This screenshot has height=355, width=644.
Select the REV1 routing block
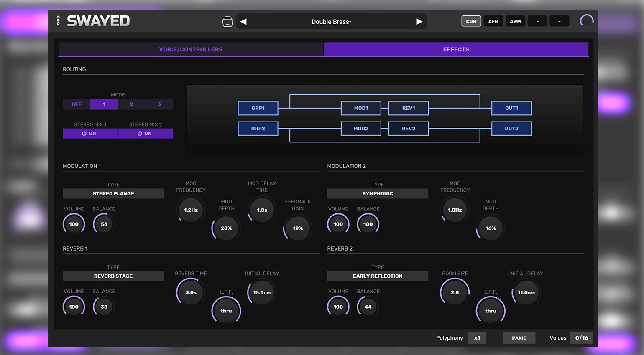coord(409,108)
